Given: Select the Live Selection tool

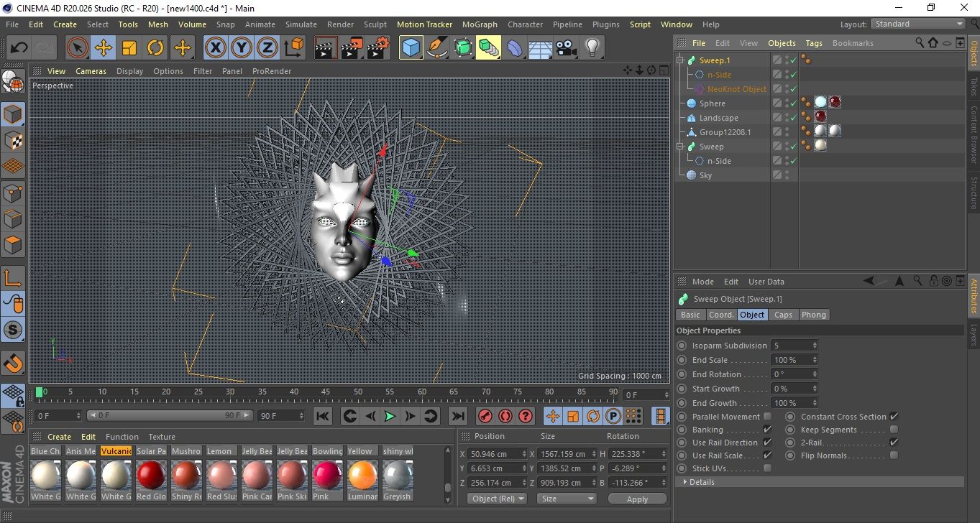Looking at the screenshot, I should pos(78,48).
